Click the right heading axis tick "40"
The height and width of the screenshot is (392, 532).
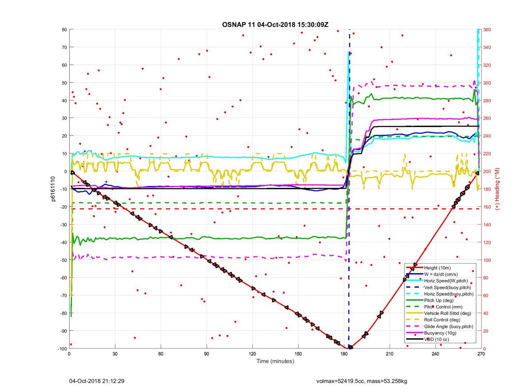click(x=486, y=313)
